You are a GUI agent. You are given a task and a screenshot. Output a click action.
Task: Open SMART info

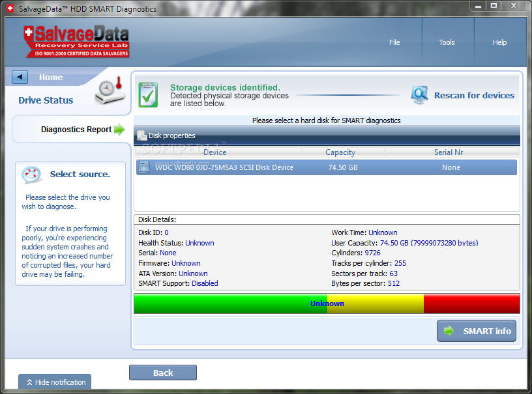pos(477,331)
